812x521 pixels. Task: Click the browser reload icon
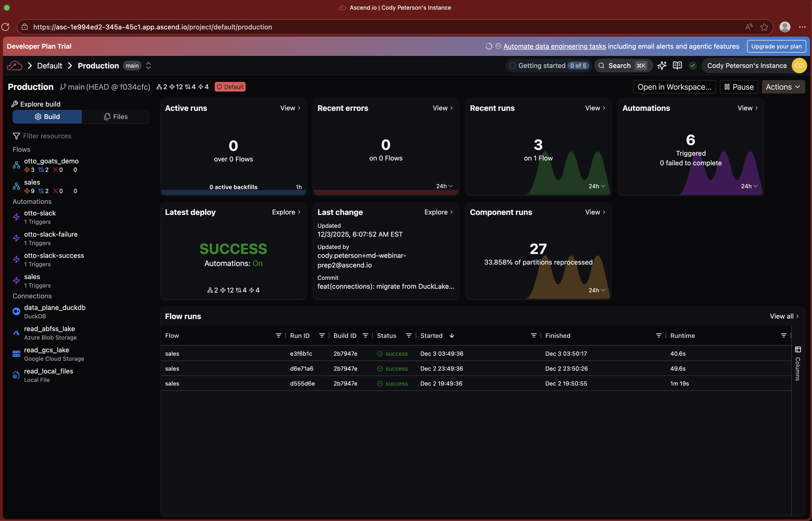coord(6,27)
